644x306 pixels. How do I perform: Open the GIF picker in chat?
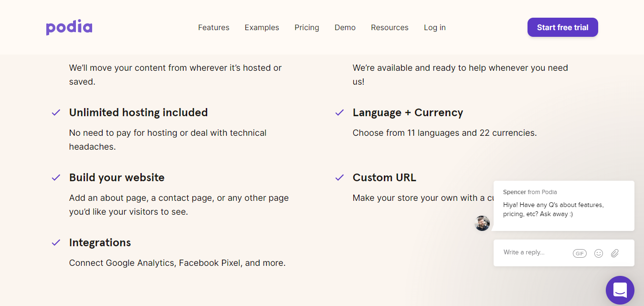click(579, 253)
